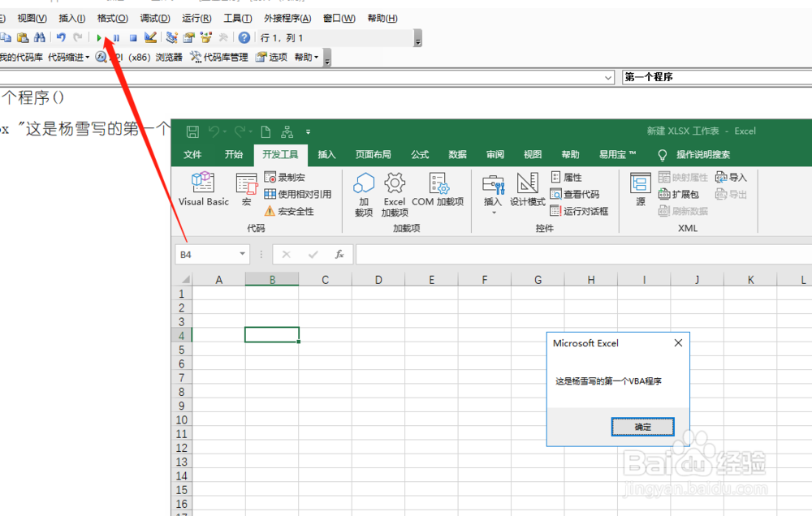The width and height of the screenshot is (812, 516).
Task: Click the fx Insert Function icon
Action: click(339, 254)
